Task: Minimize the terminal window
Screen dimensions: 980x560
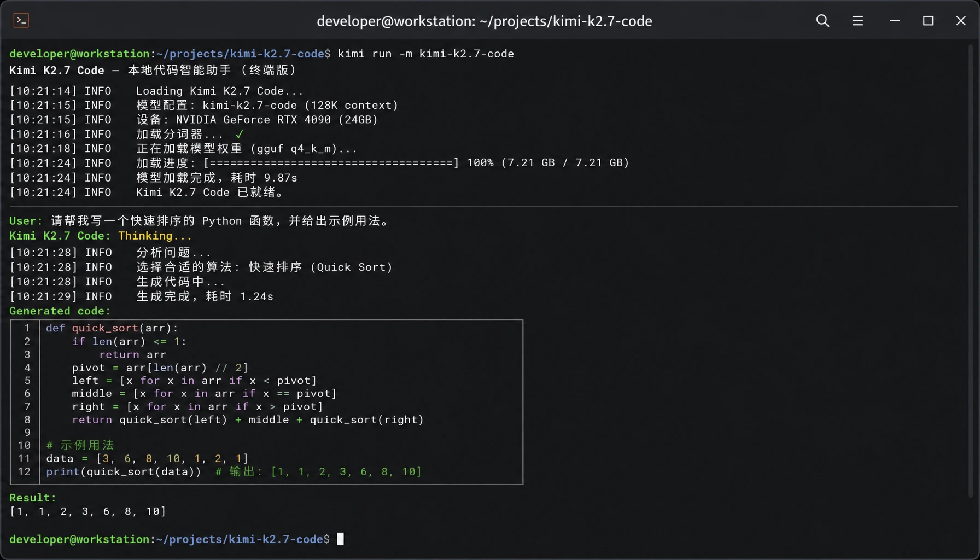Action: click(x=895, y=21)
